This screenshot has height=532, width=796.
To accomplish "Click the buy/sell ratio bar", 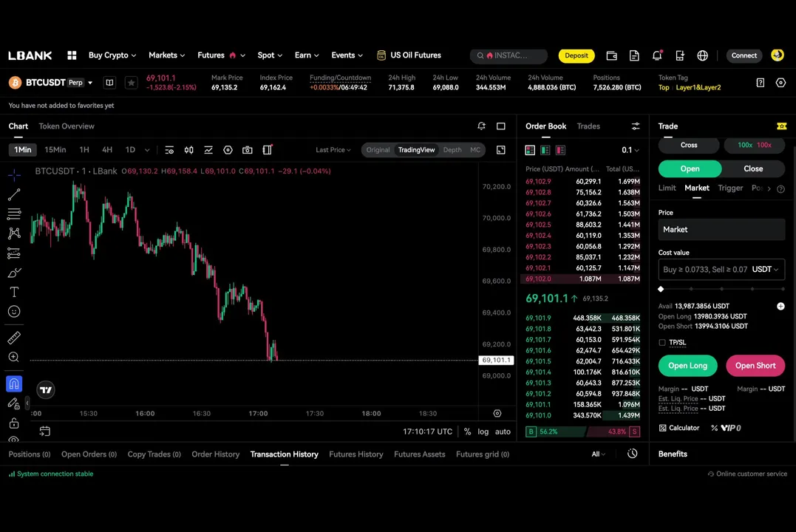I will pos(582,432).
